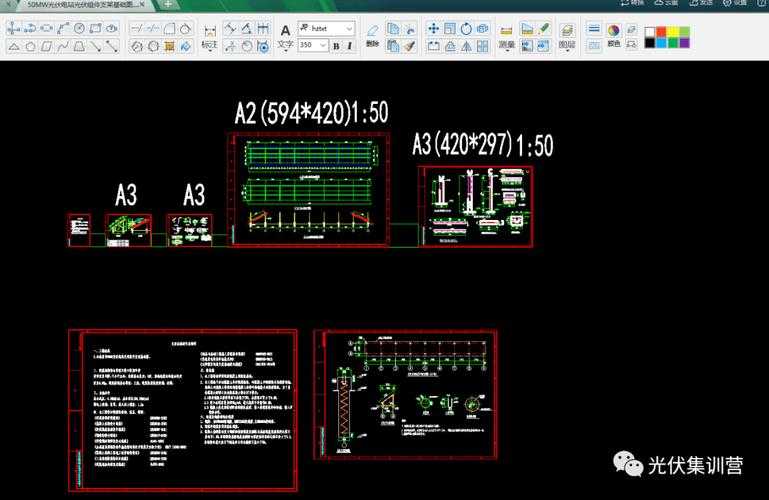769x500 pixels.
Task: Click the A2 (594*420) drawing sheet
Action: tap(310, 189)
